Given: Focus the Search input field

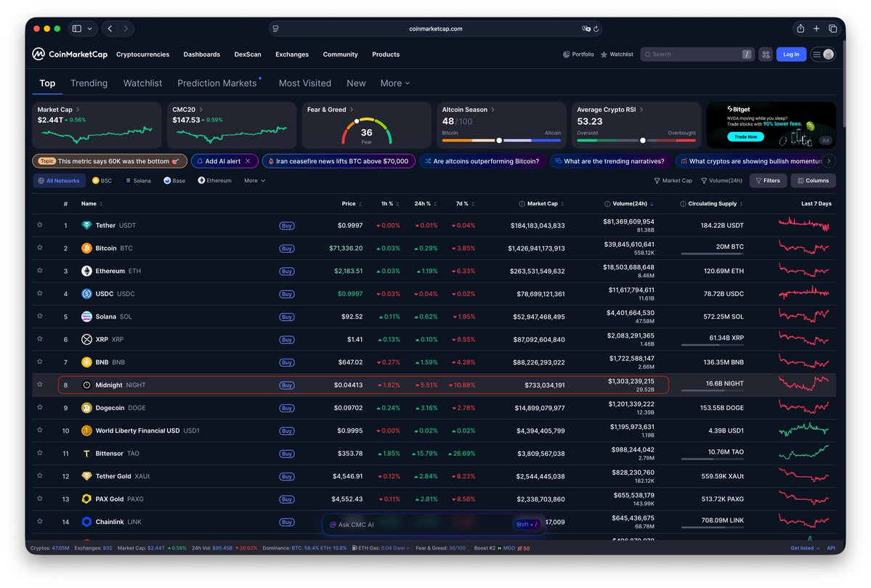Looking at the screenshot, I should coord(697,54).
